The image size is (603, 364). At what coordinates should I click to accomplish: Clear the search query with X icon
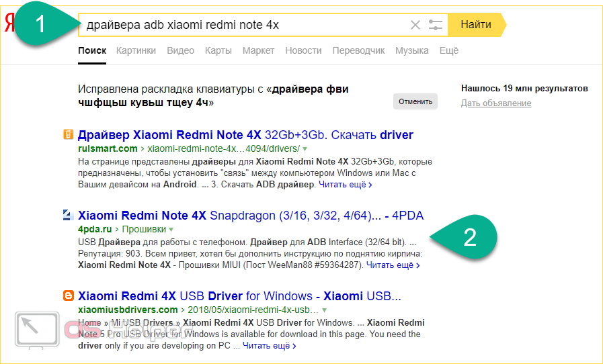click(x=415, y=25)
